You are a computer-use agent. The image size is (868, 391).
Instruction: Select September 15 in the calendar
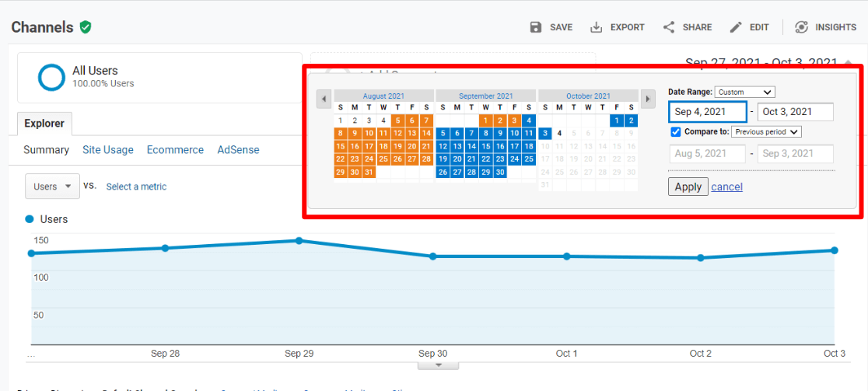[485, 146]
